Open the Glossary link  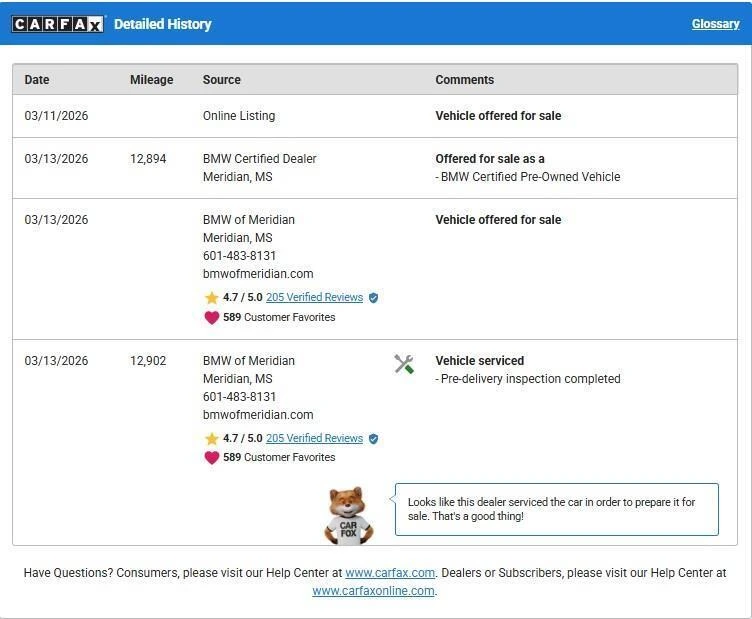[715, 24]
